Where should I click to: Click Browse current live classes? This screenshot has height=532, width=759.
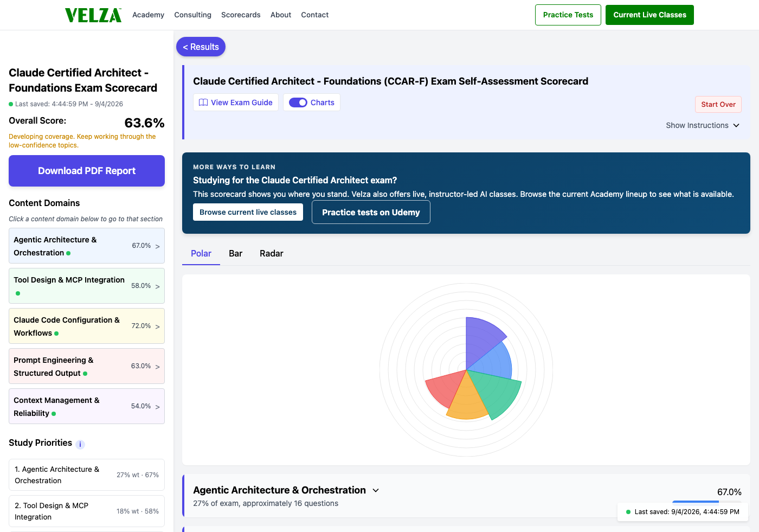coord(248,212)
